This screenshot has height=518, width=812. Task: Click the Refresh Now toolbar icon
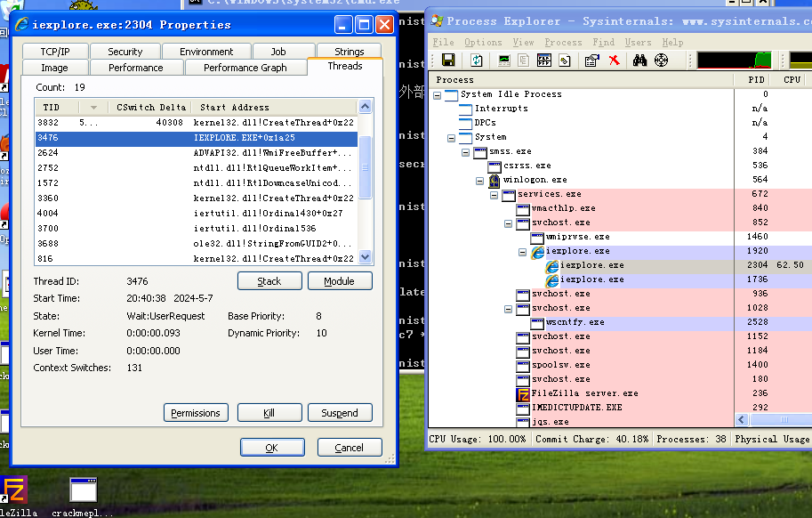pyautogui.click(x=477, y=61)
